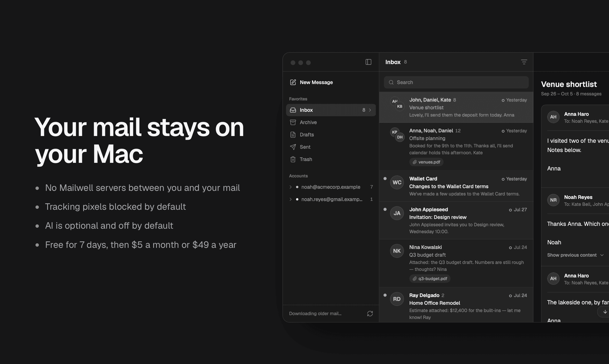This screenshot has height=364, width=609.
Task: Click the refresh sync icon
Action: point(370,313)
